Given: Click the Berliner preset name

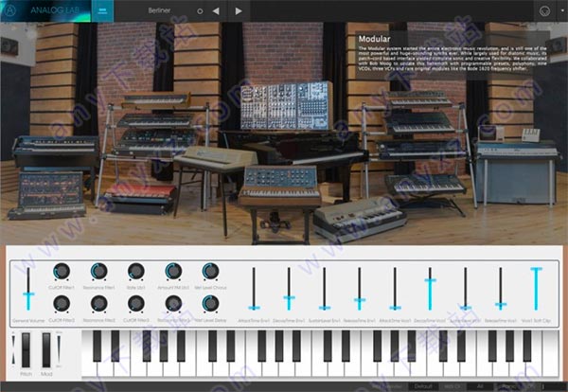Looking at the screenshot, I should click(x=159, y=10).
